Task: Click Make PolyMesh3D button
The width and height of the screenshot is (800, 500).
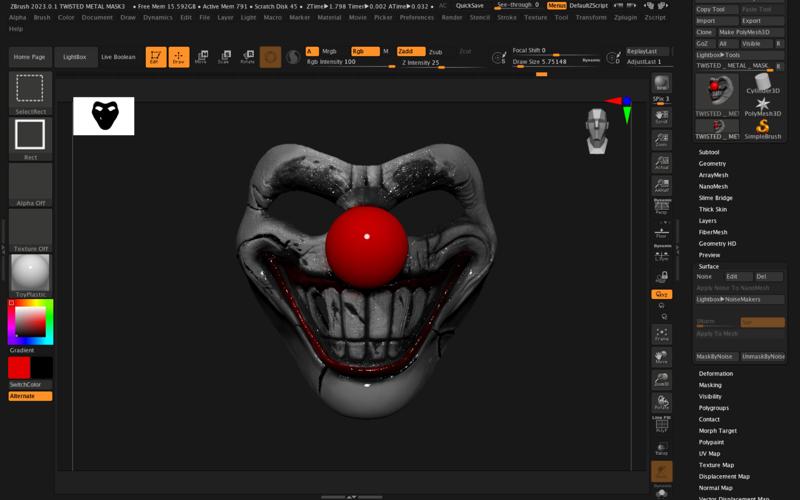Action: coord(751,32)
